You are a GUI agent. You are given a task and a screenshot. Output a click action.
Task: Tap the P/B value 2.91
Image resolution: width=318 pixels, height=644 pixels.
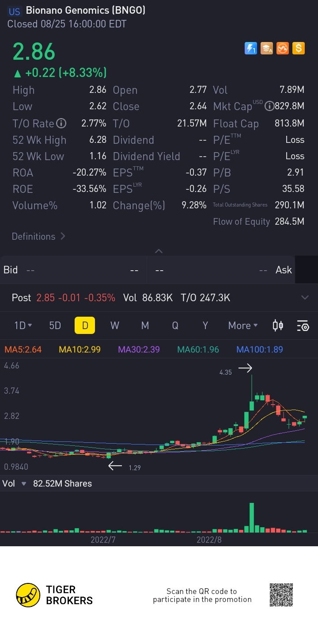pos(295,172)
